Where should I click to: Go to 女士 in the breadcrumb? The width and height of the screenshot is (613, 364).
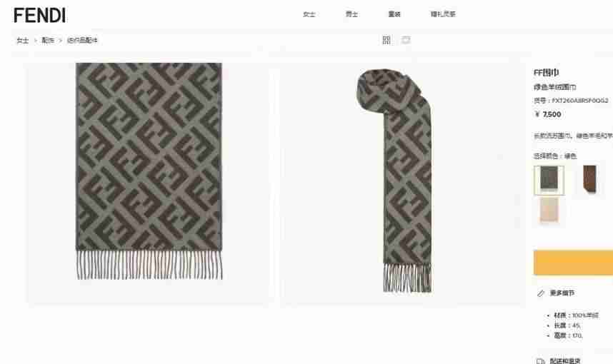tap(23, 40)
